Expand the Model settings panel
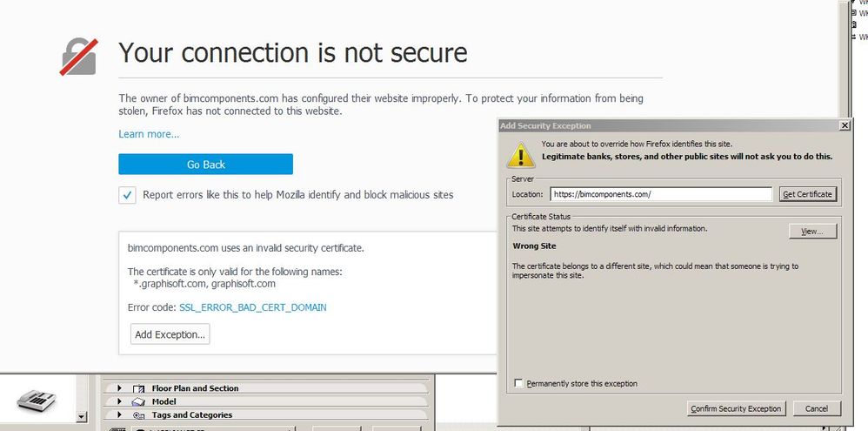The image size is (868, 431). click(119, 402)
